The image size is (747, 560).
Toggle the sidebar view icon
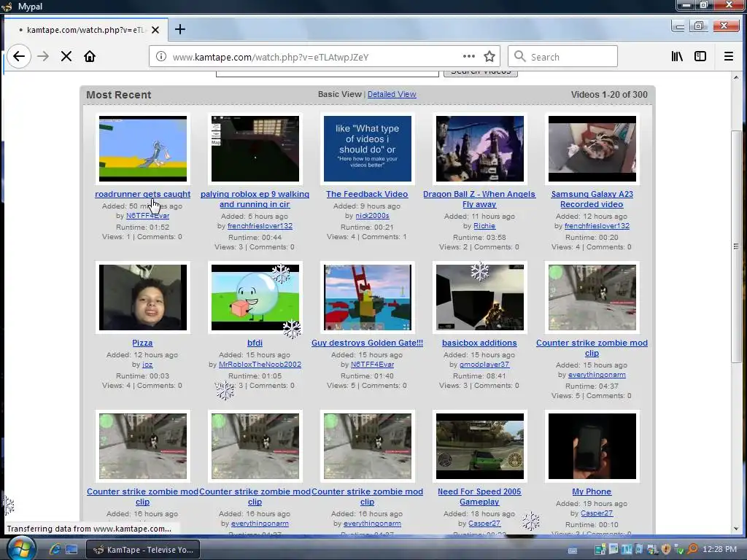[700, 56]
